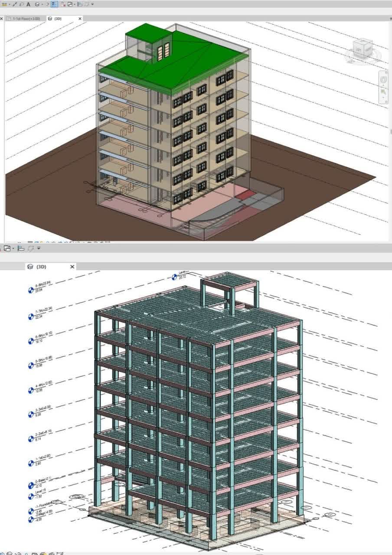Open the Default 3D View tool in the top toolbar
Image resolution: width=392 pixels, height=555 pixels.
pyautogui.click(x=37, y=4)
